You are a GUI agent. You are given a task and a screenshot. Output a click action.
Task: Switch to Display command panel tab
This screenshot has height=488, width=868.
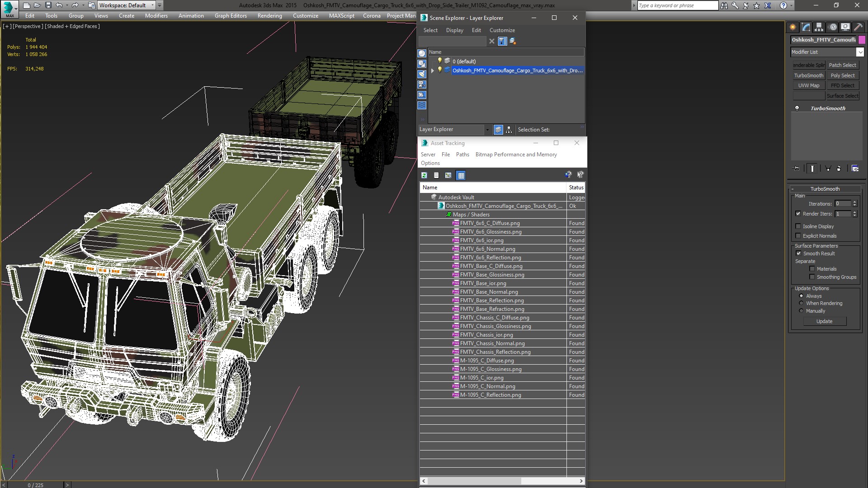[845, 27]
